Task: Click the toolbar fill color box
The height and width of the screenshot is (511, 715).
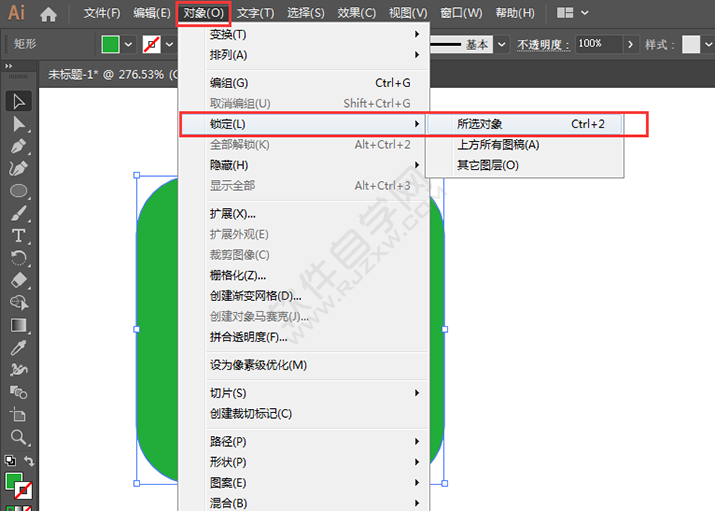Action: [x=13, y=481]
